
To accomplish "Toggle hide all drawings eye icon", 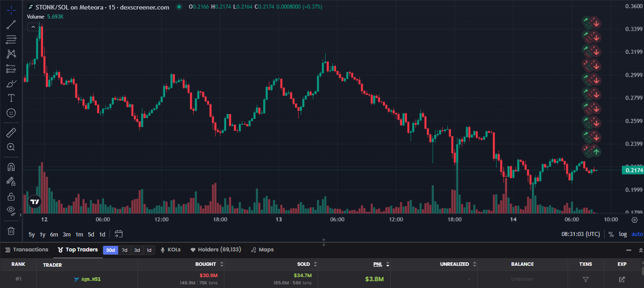I will 11,211.
